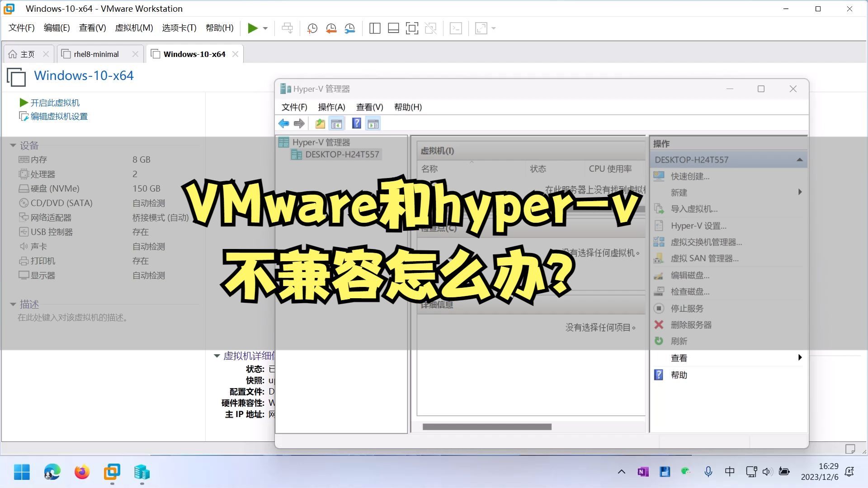Open Hyper-V 操作(A) menu

[x=331, y=107]
